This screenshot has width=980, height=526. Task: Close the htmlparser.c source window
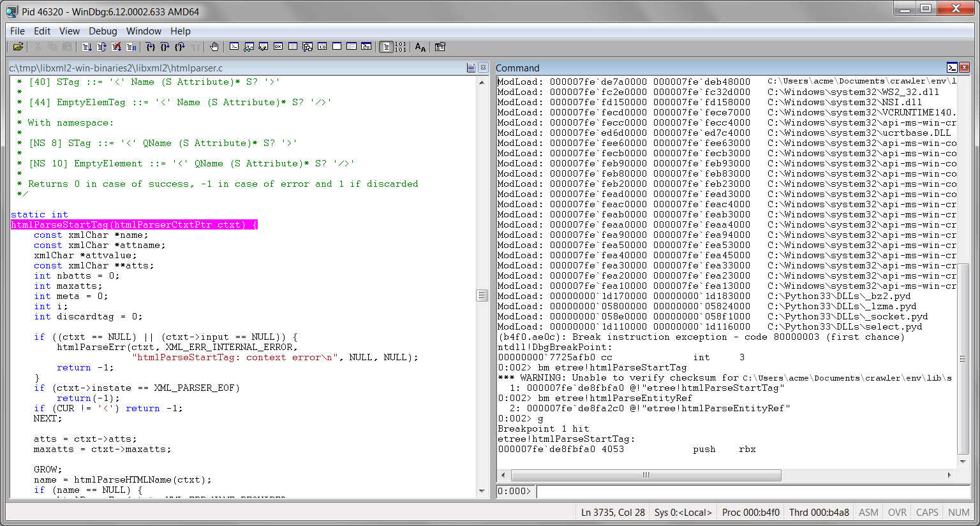(x=483, y=68)
